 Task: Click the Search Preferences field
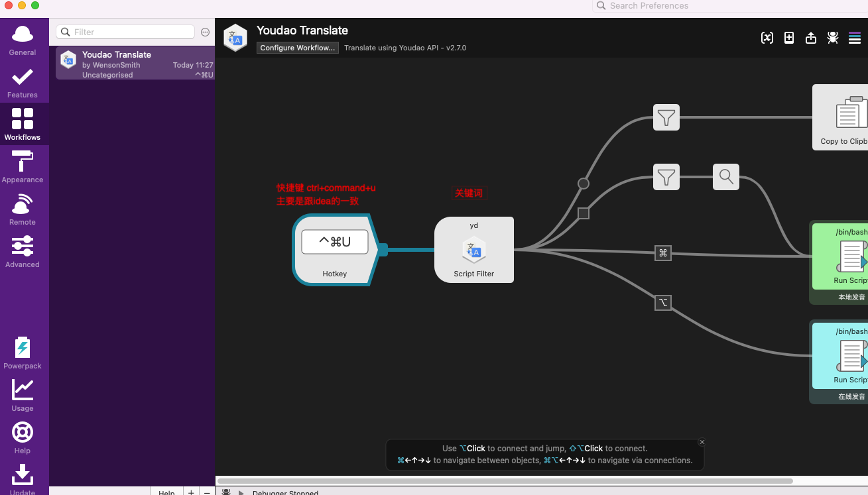point(729,5)
